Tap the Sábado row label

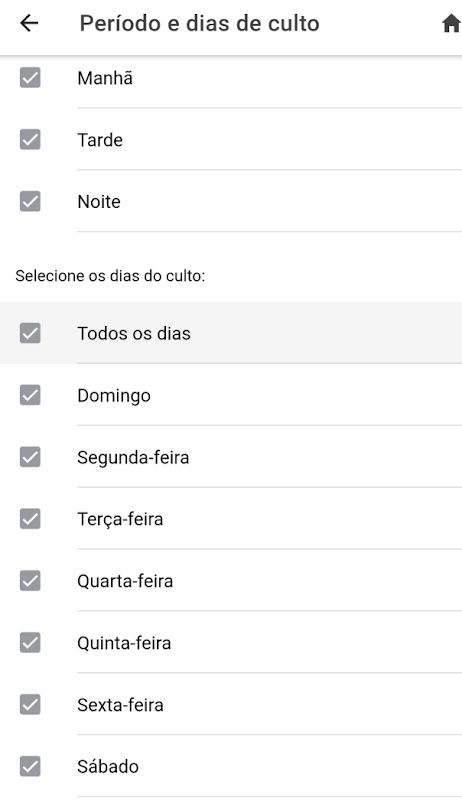108,766
